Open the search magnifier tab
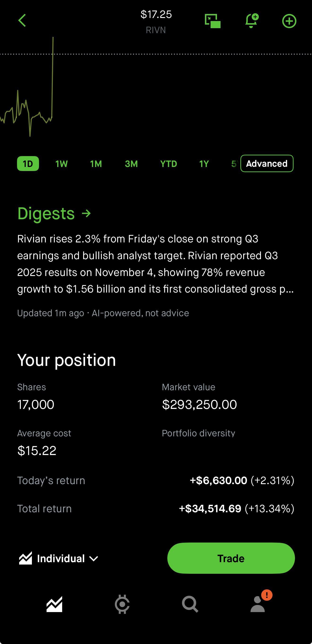Screen dimensions: 312x644 [x=190, y=604]
